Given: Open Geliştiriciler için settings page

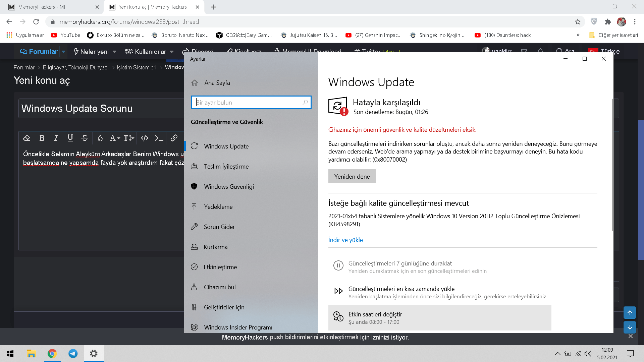Looking at the screenshot, I should pyautogui.click(x=251, y=307).
